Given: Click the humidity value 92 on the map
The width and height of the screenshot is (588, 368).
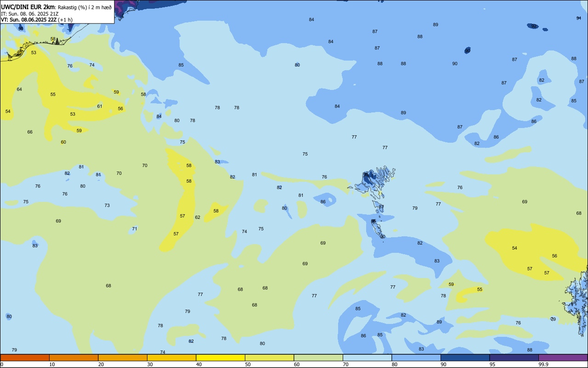Looking at the screenshot, I should point(534,26).
